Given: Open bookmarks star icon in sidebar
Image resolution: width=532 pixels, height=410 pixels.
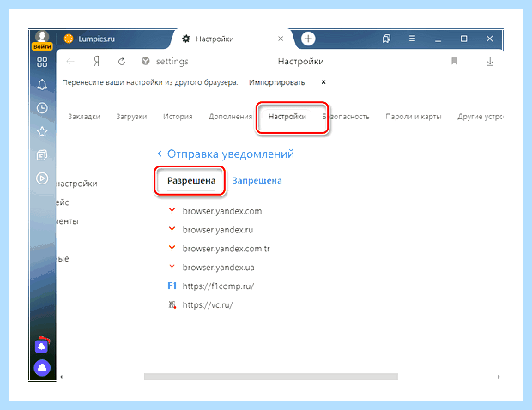Looking at the screenshot, I should (x=42, y=131).
